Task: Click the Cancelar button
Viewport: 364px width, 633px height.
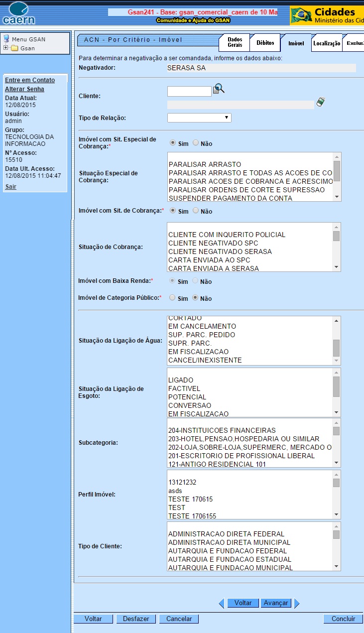Action: (179, 619)
